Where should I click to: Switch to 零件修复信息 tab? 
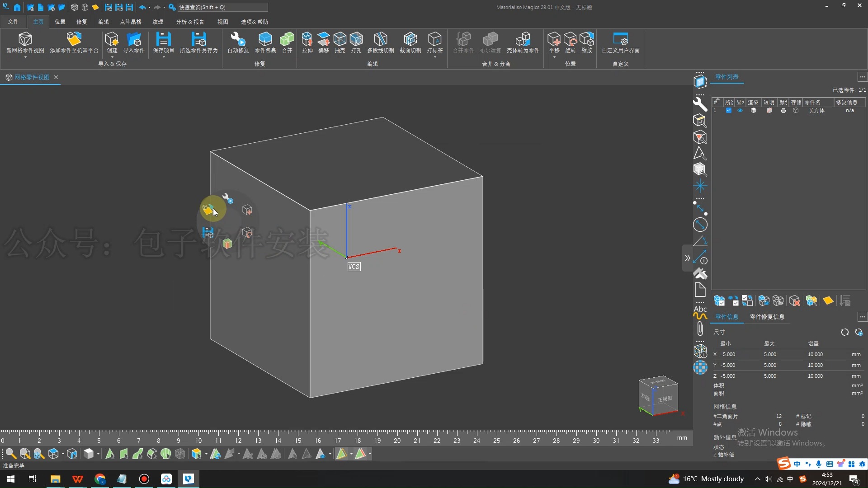767,317
